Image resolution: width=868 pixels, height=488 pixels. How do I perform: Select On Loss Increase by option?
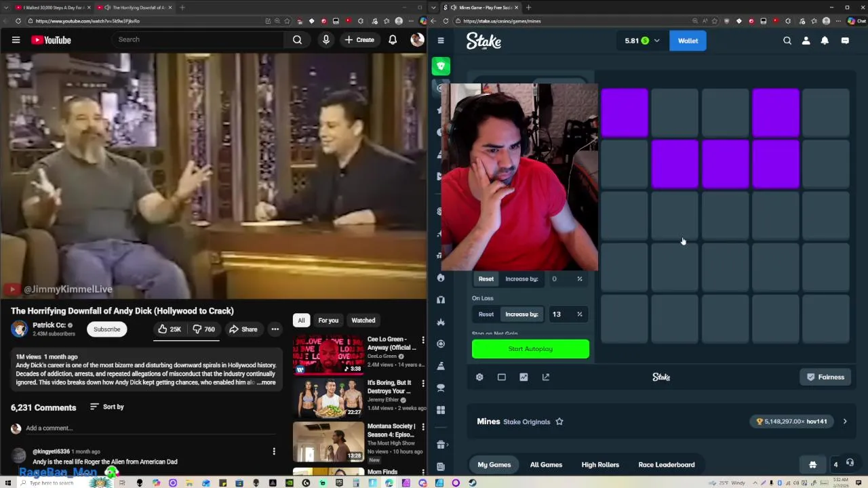tap(521, 314)
